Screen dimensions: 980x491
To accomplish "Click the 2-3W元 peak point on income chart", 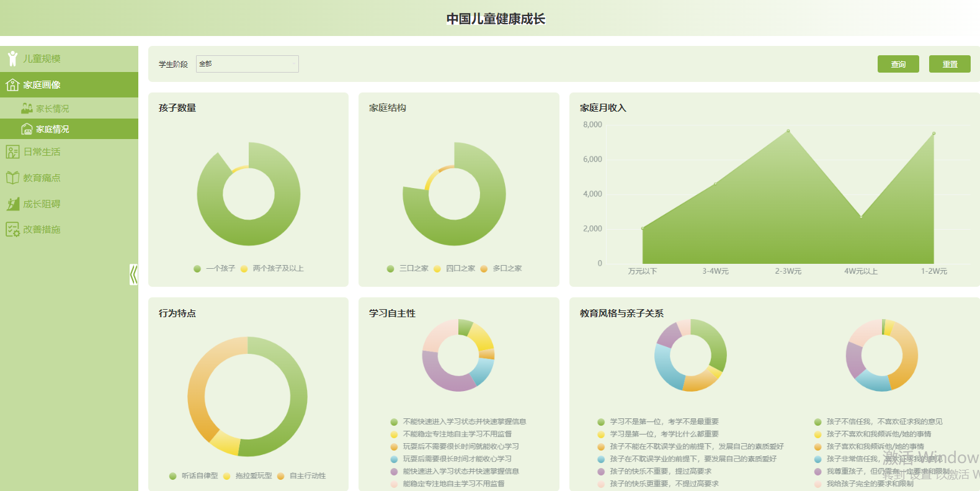I will (x=788, y=131).
